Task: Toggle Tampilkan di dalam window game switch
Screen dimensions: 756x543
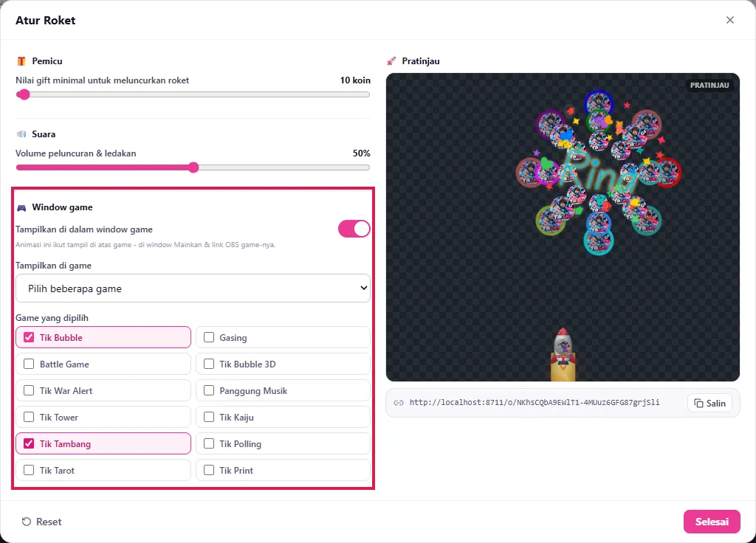Action: [x=354, y=229]
